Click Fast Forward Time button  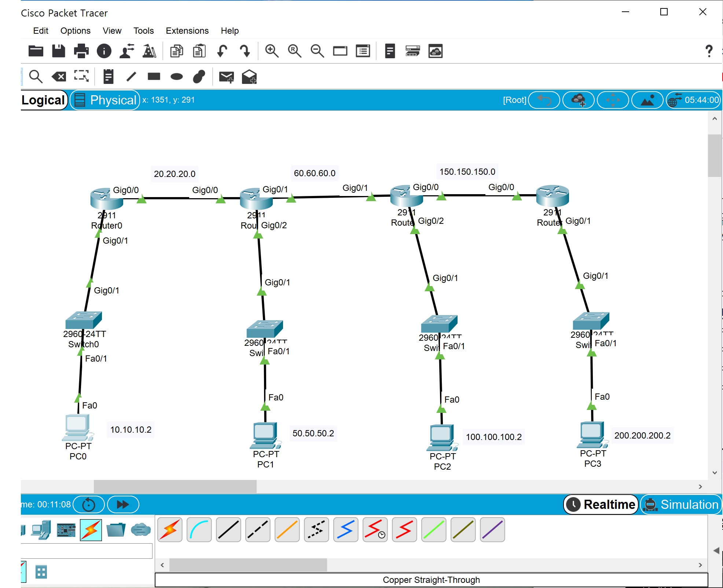point(123,504)
